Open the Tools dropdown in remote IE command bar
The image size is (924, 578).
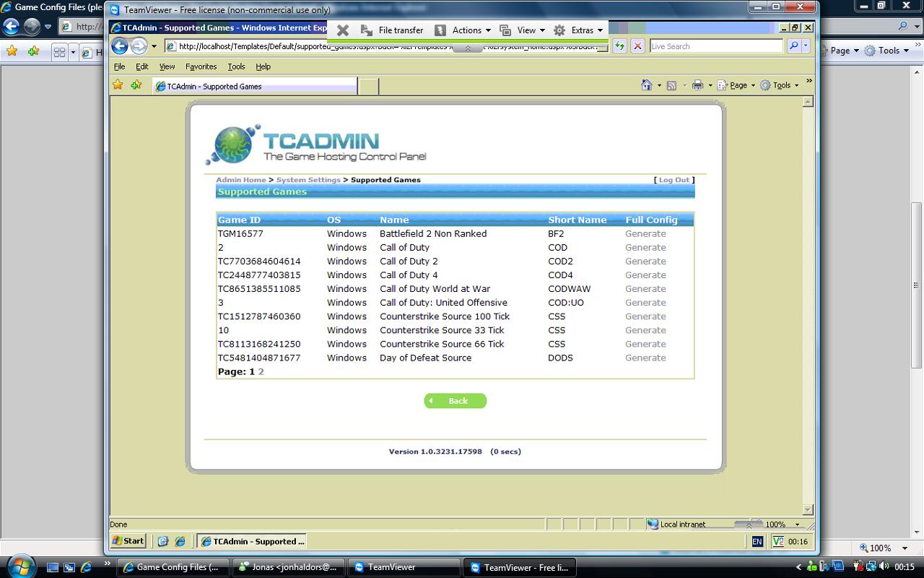pos(780,85)
